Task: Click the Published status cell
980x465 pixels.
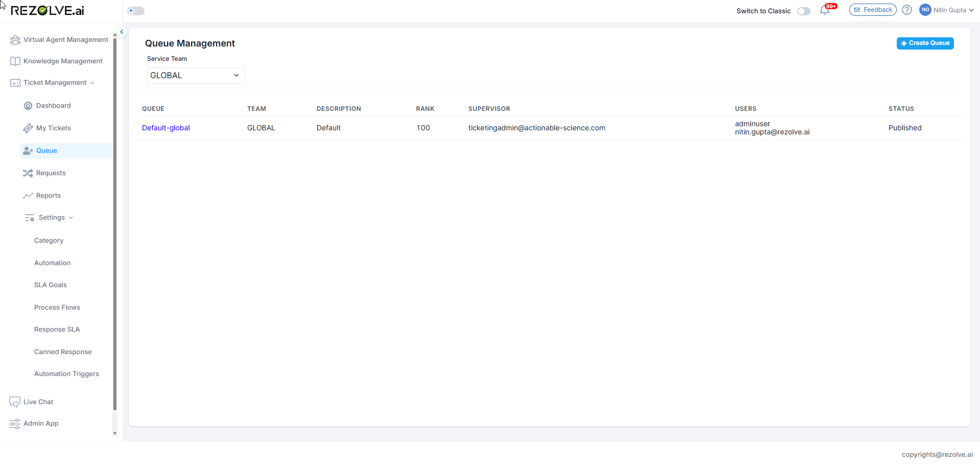Action: click(x=905, y=128)
